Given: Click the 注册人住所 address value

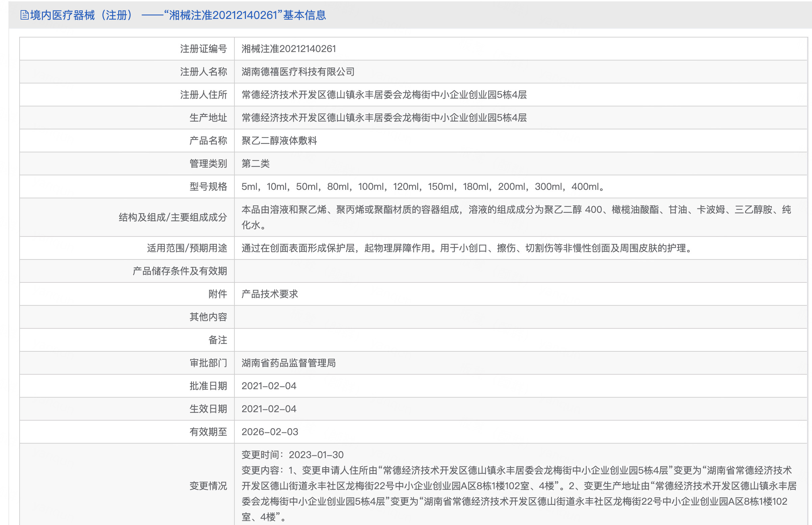Looking at the screenshot, I should click(x=384, y=95).
